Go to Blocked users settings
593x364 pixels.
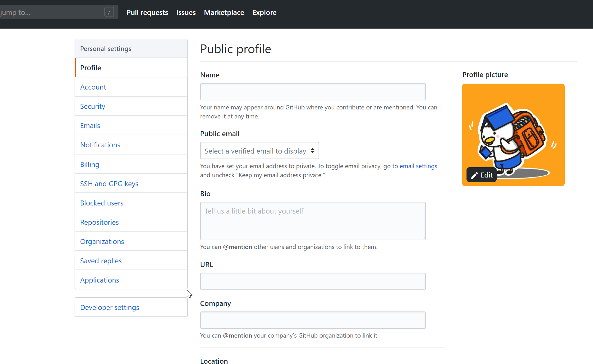point(131,203)
